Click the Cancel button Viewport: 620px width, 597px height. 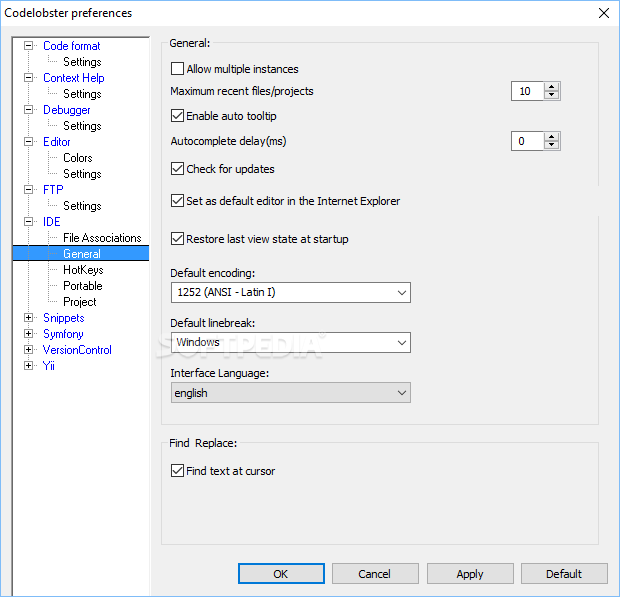tap(375, 574)
